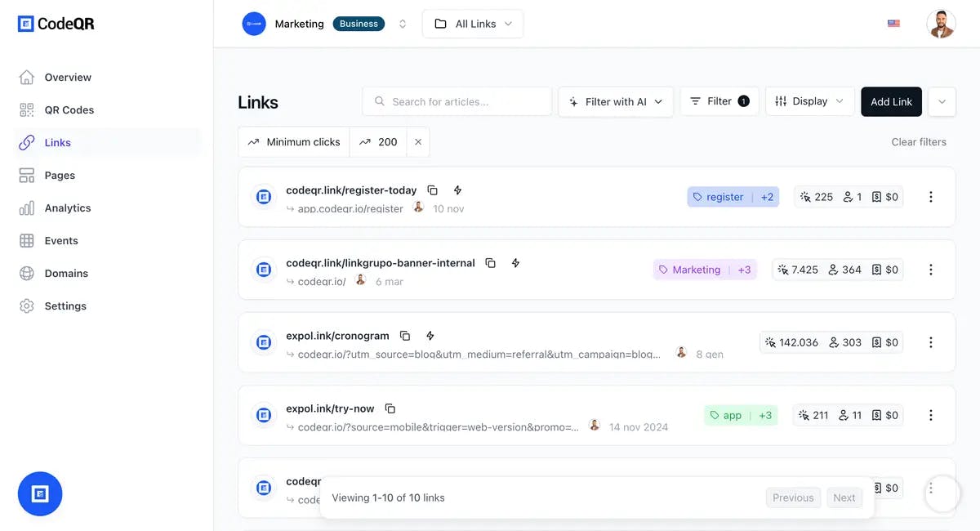
Task: Click the '14 nov 2024' date text
Action: pyautogui.click(x=639, y=427)
